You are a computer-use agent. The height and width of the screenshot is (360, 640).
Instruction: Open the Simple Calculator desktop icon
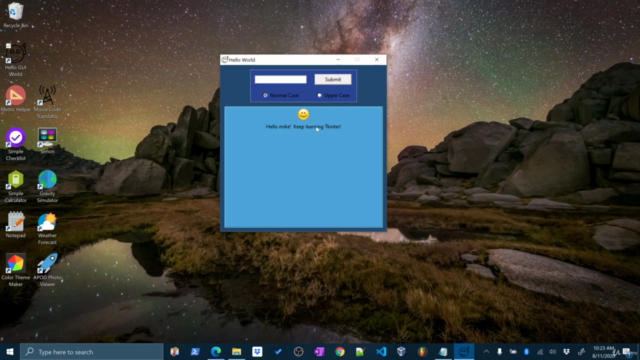click(x=16, y=186)
